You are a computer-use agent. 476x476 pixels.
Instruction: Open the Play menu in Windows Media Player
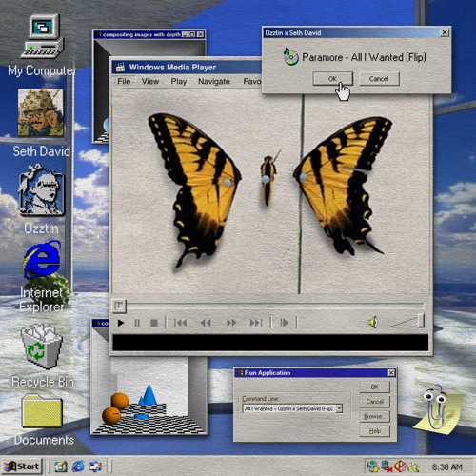tap(179, 82)
